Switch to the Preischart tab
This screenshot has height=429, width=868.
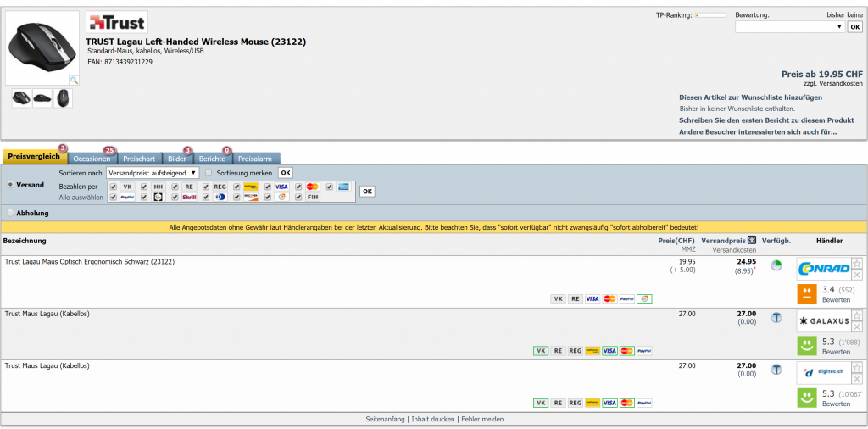coord(139,159)
